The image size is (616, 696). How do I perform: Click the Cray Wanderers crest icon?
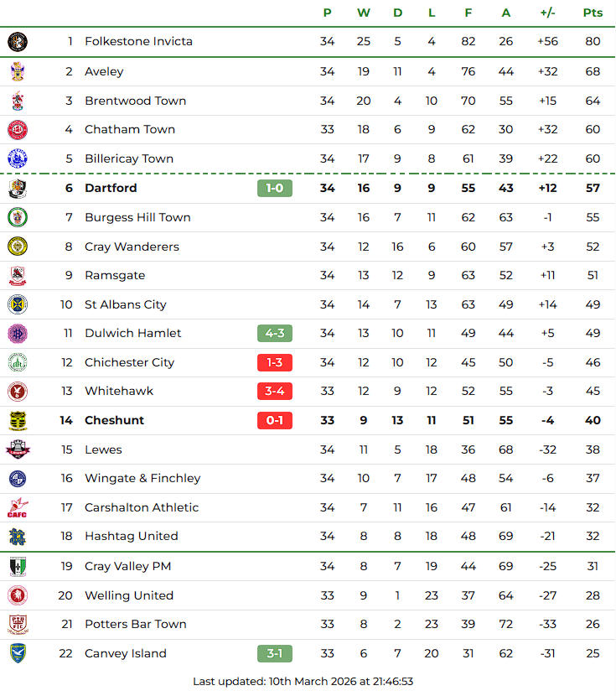point(18,247)
